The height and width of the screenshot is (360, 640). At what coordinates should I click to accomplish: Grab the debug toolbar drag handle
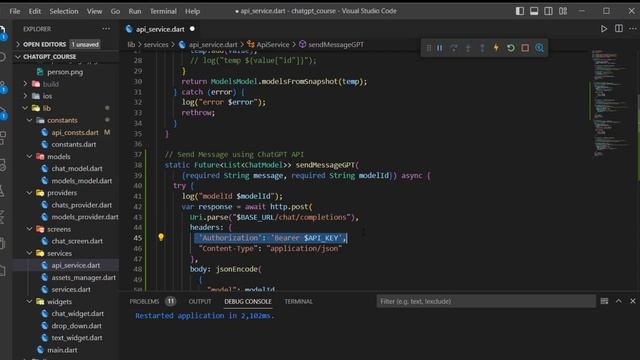[429, 48]
